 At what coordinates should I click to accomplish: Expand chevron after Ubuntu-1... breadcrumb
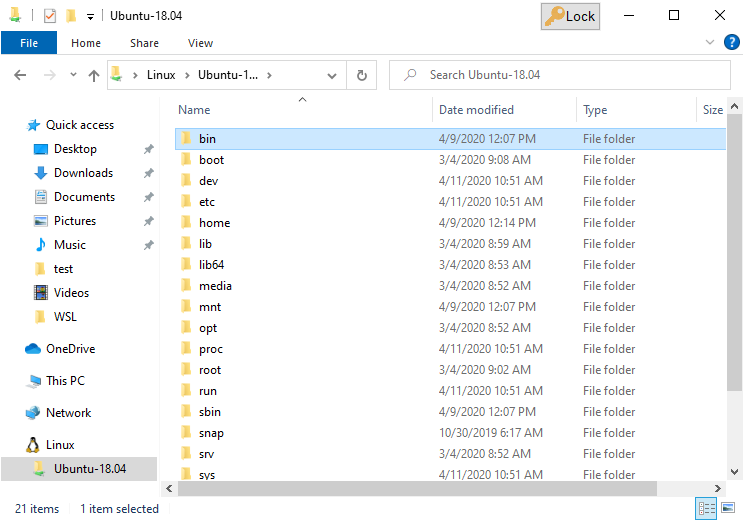point(270,75)
